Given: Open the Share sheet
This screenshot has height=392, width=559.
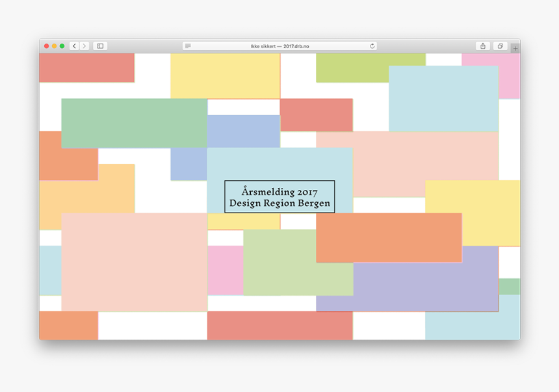Looking at the screenshot, I should pos(483,46).
